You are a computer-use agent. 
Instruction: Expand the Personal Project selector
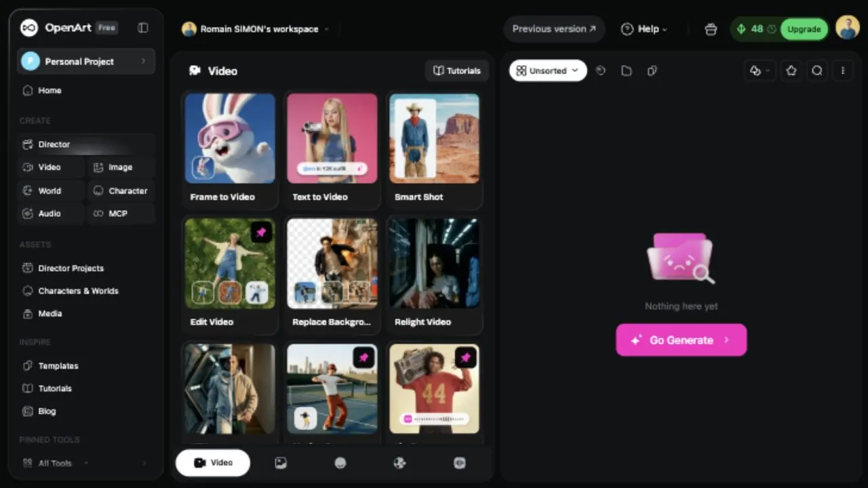pyautogui.click(x=86, y=62)
